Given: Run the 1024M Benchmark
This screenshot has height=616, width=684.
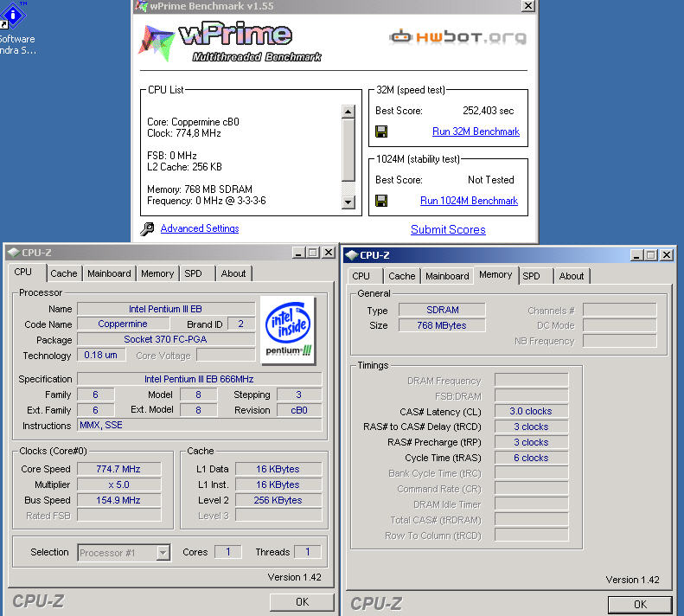Looking at the screenshot, I should pos(469,201).
